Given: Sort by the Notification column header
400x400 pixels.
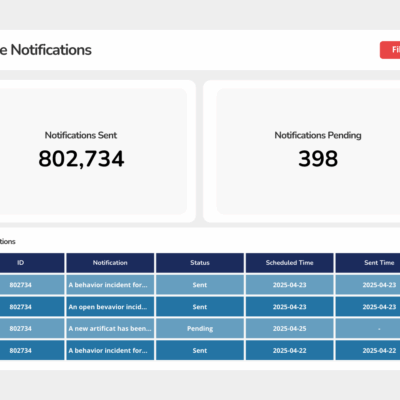Looking at the screenshot, I should [x=110, y=263].
